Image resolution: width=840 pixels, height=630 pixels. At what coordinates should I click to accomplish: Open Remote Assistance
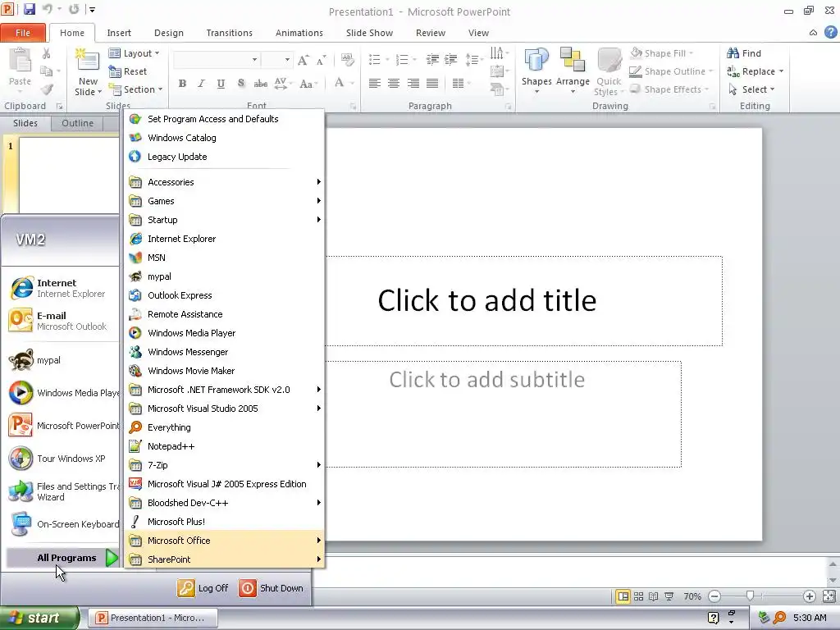[x=223, y=314]
